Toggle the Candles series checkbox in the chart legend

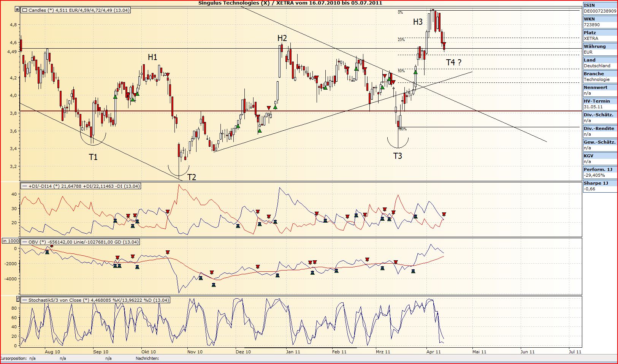(25, 10)
